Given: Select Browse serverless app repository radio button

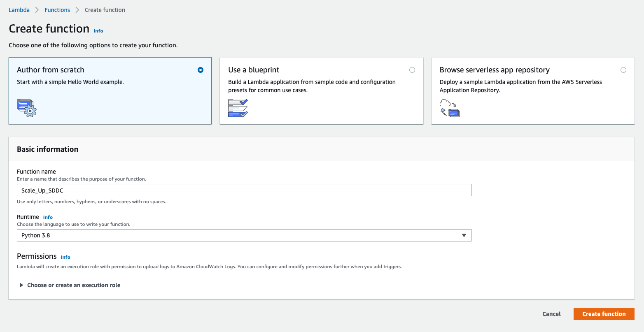Looking at the screenshot, I should tap(623, 70).
